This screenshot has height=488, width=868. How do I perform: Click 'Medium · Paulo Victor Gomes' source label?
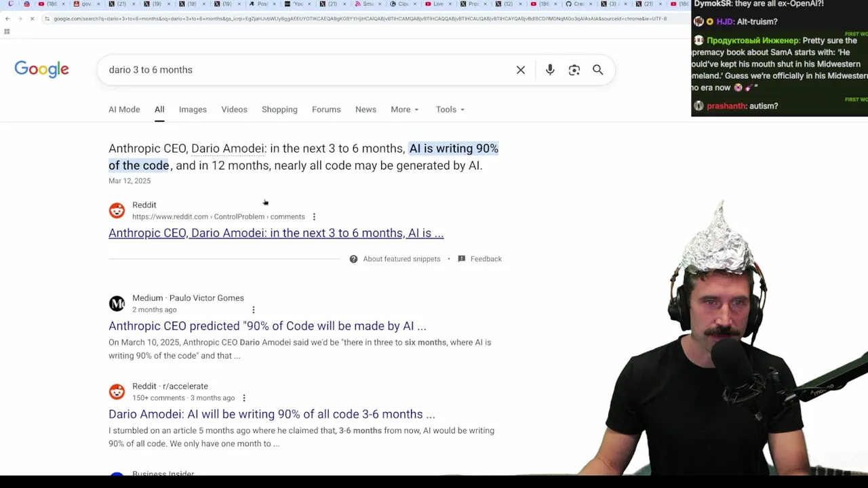coord(188,298)
